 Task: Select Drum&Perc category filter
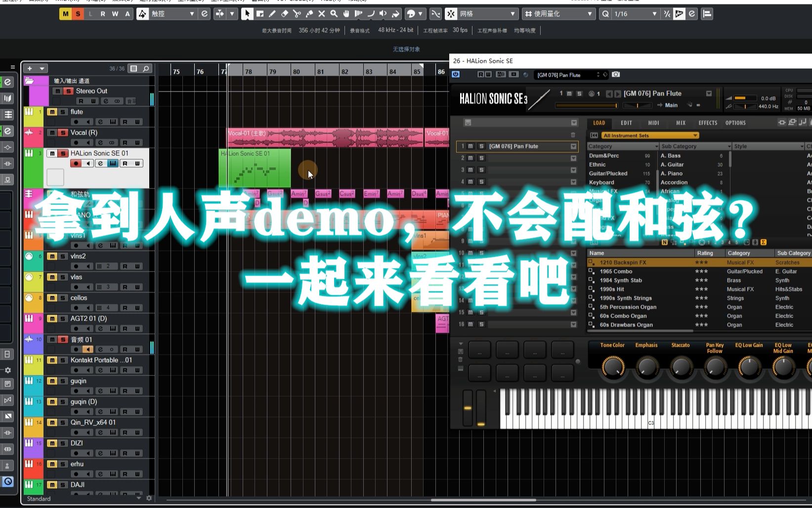(x=604, y=156)
